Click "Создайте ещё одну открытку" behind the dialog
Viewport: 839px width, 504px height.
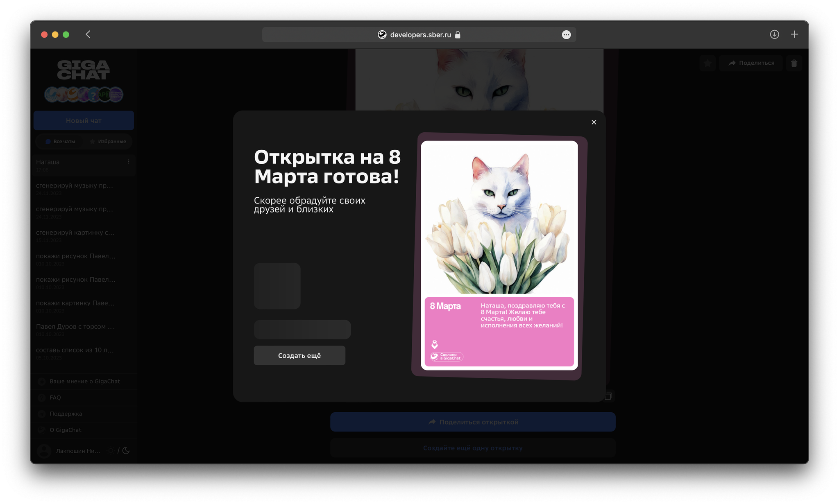coord(473,448)
